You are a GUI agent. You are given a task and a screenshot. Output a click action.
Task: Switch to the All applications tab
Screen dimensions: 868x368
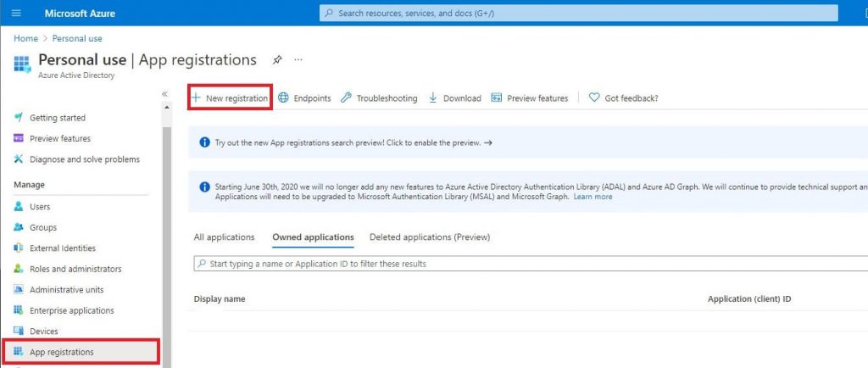click(224, 237)
